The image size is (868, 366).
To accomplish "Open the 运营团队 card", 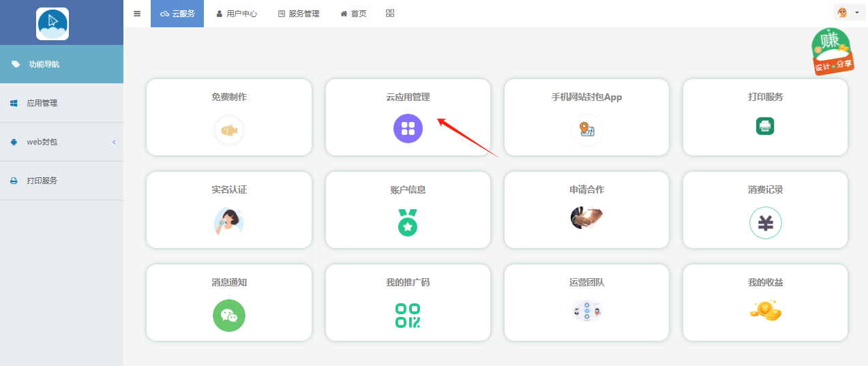I will click(586, 303).
